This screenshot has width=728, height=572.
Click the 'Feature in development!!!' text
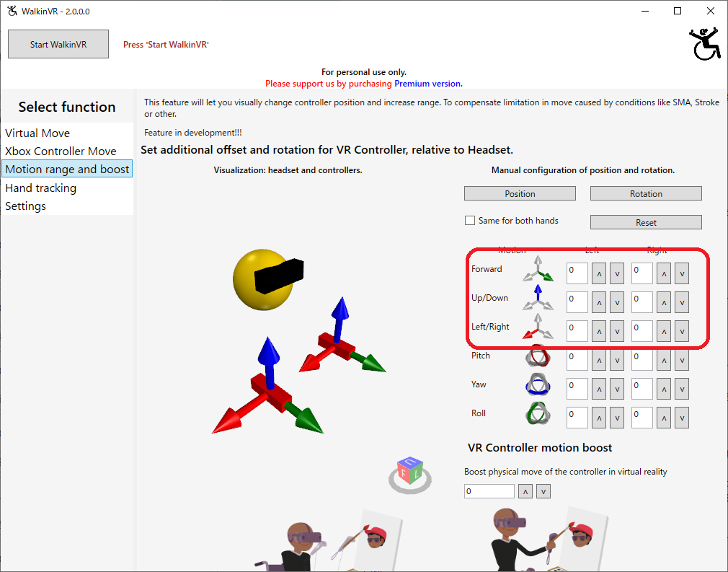click(x=193, y=133)
